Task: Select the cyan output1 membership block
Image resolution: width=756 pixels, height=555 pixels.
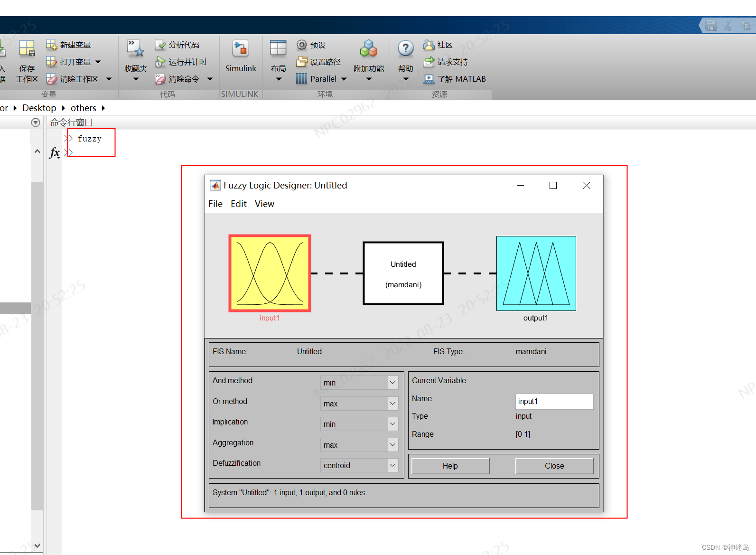Action: [x=536, y=273]
